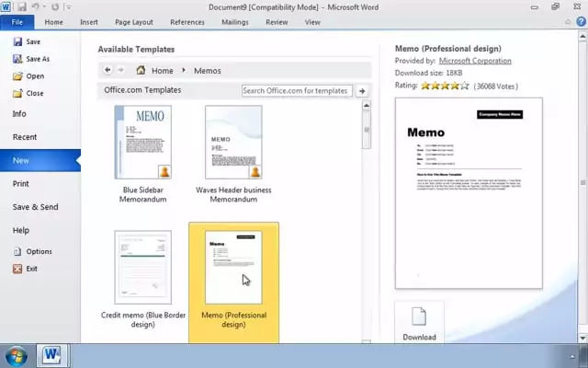Click the Download size: 18KB text

(x=429, y=73)
